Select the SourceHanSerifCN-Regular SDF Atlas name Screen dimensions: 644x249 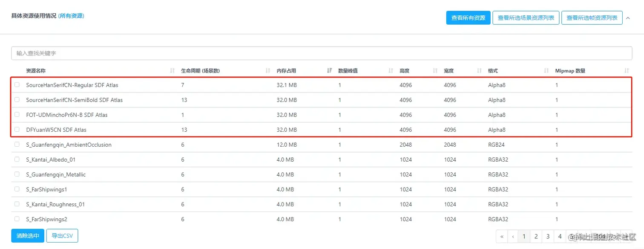click(x=72, y=85)
